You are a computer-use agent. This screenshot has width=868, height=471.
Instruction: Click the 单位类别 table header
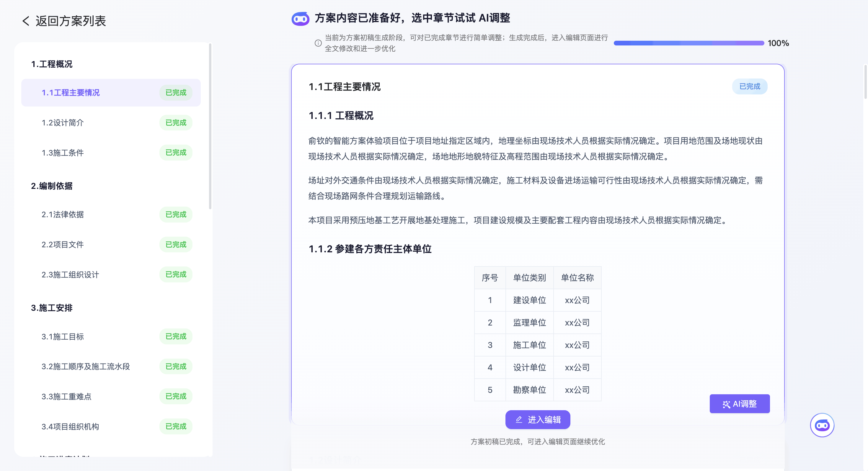point(529,278)
